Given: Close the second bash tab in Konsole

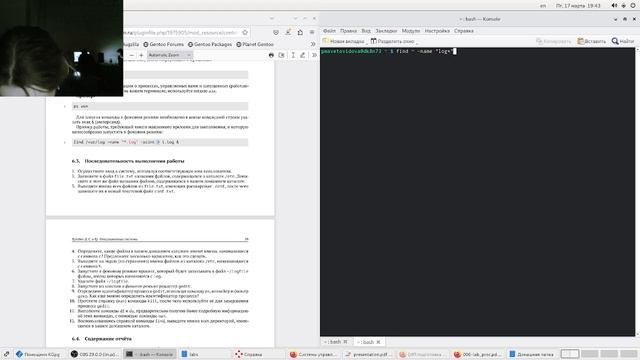Looking at the screenshot, I should tap(378, 342).
